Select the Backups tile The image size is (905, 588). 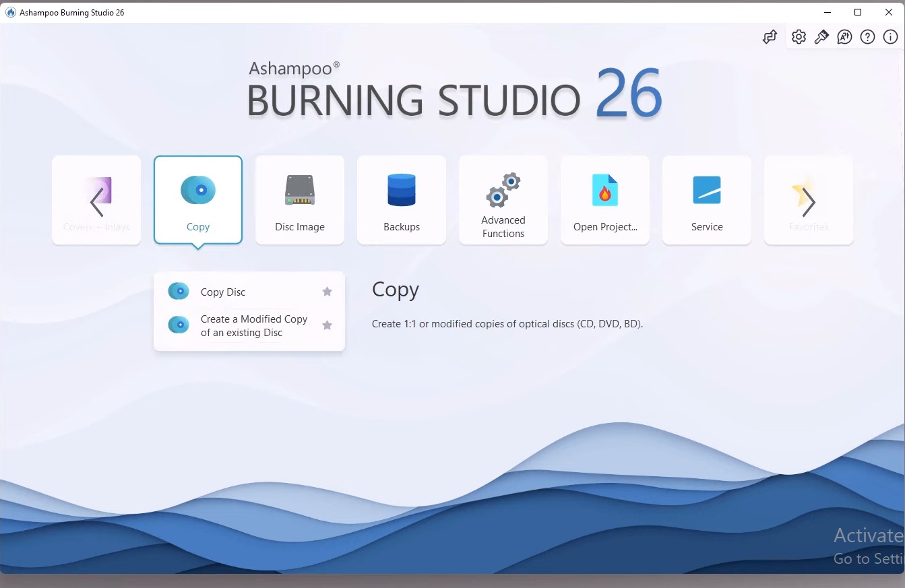click(402, 200)
